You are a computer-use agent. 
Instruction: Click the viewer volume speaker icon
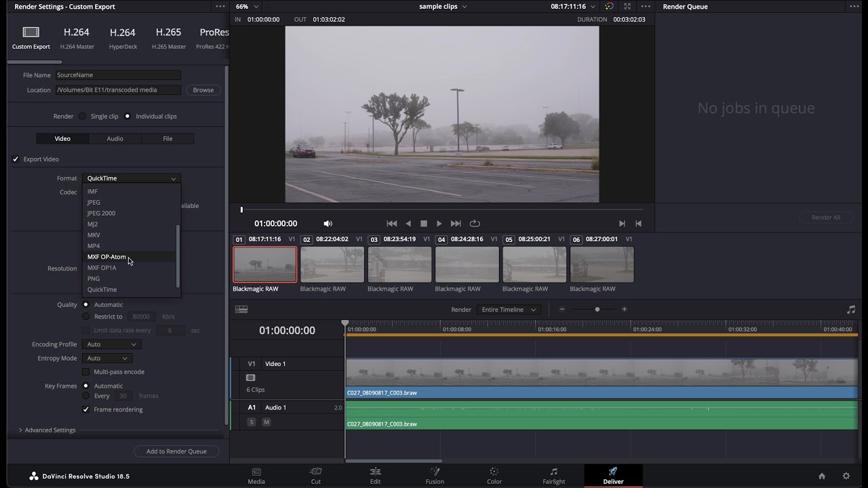[328, 224]
